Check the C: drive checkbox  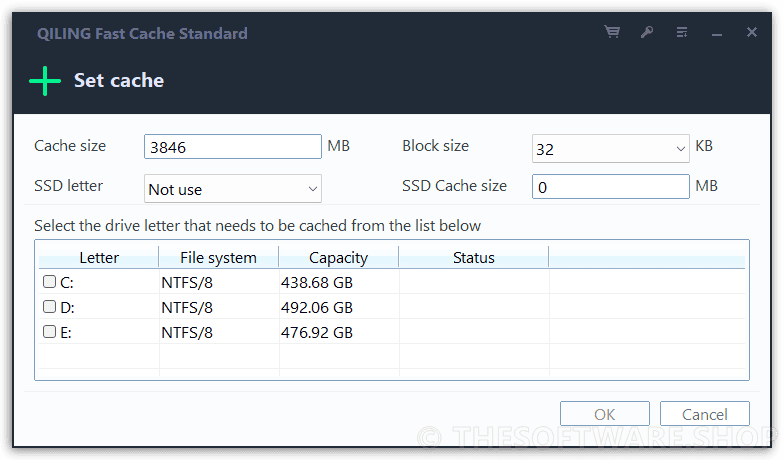(49, 282)
